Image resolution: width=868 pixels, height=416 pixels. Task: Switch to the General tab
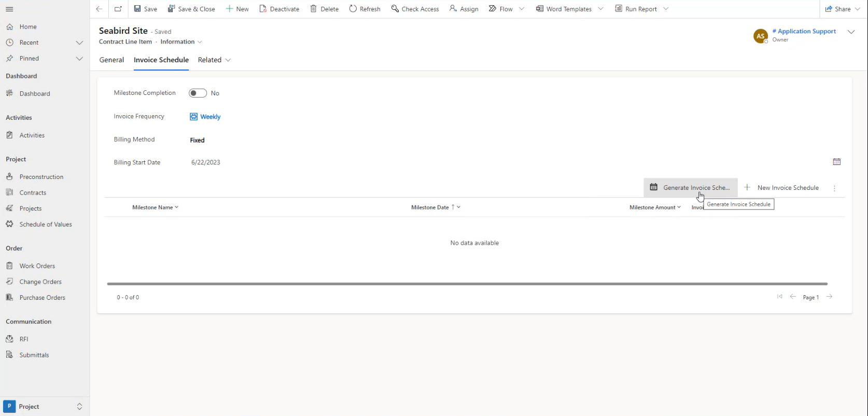click(x=111, y=60)
